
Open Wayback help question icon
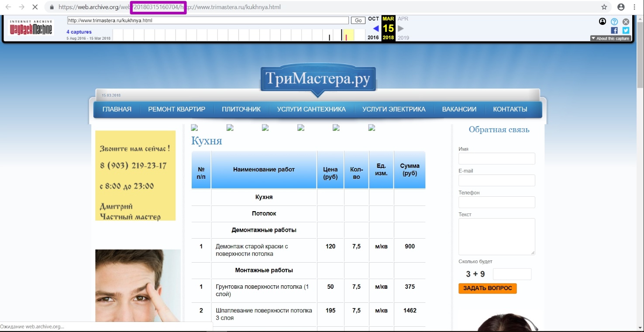(614, 21)
